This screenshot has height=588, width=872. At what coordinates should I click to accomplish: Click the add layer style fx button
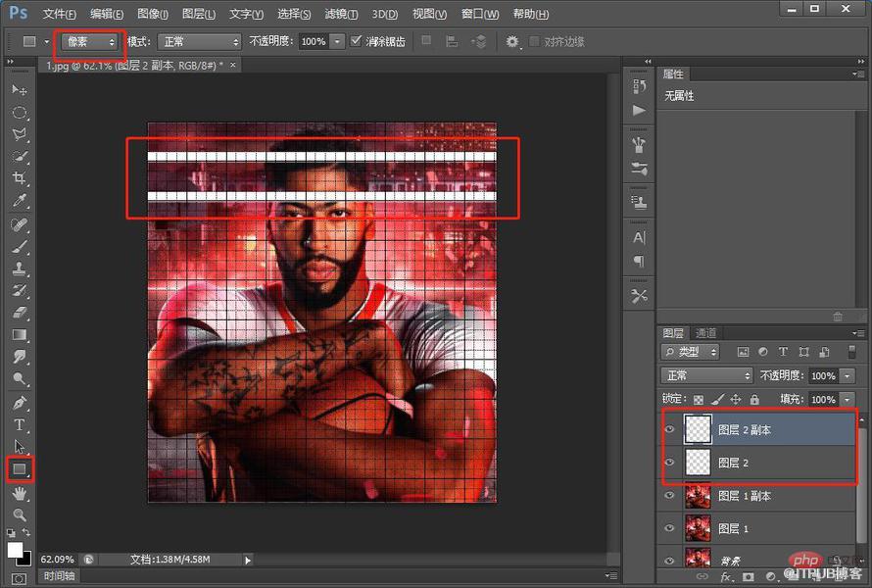726,577
